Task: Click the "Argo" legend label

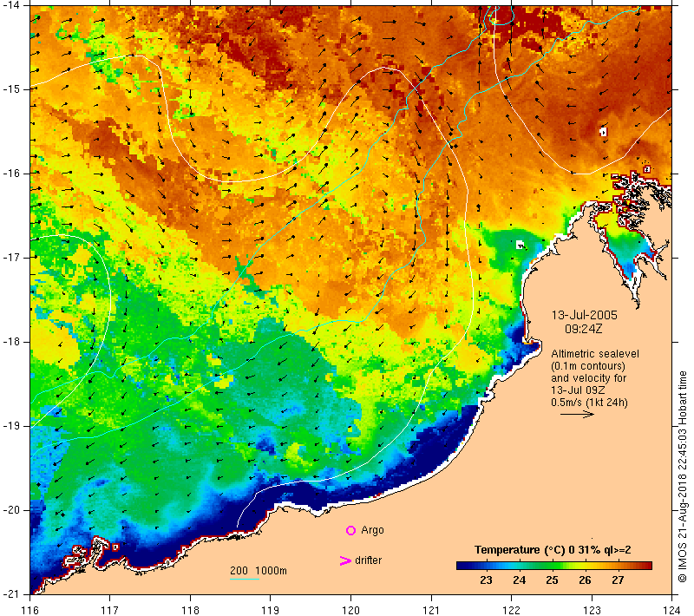Action: click(x=373, y=530)
